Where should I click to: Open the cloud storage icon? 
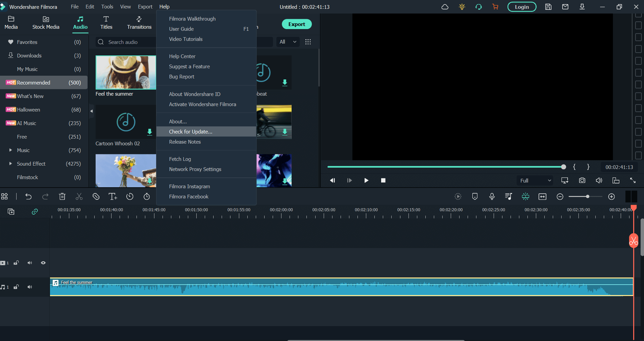tap(445, 7)
